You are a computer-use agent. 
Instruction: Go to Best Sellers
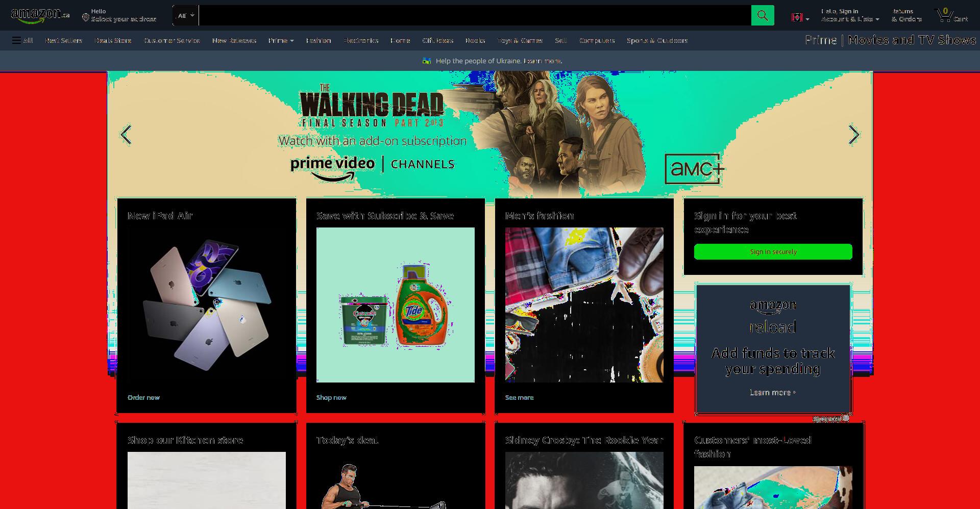coord(64,40)
